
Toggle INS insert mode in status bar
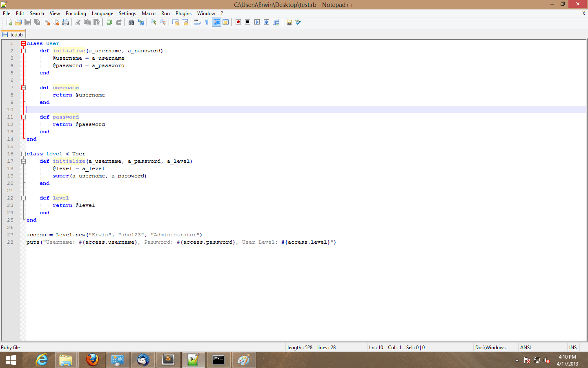click(573, 348)
